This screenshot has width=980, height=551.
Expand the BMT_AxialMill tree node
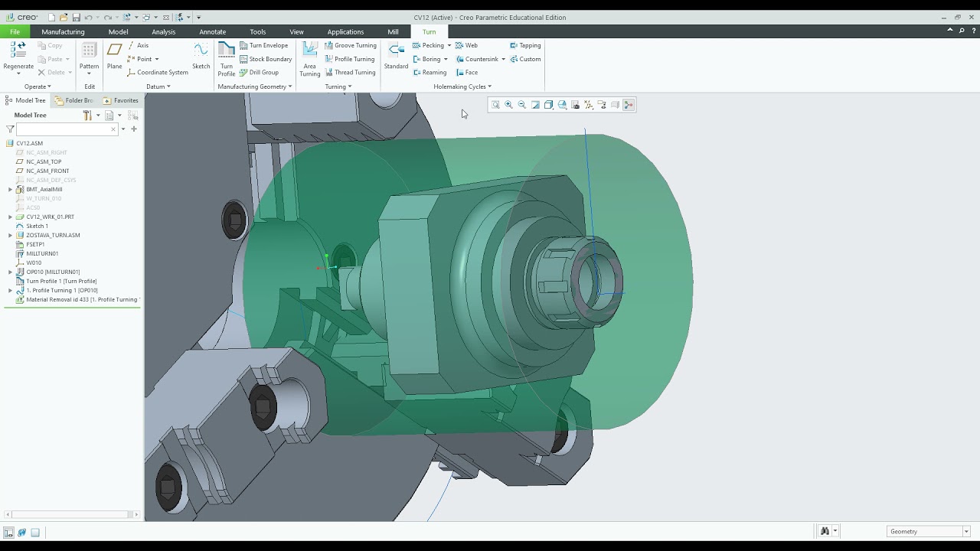click(x=10, y=189)
